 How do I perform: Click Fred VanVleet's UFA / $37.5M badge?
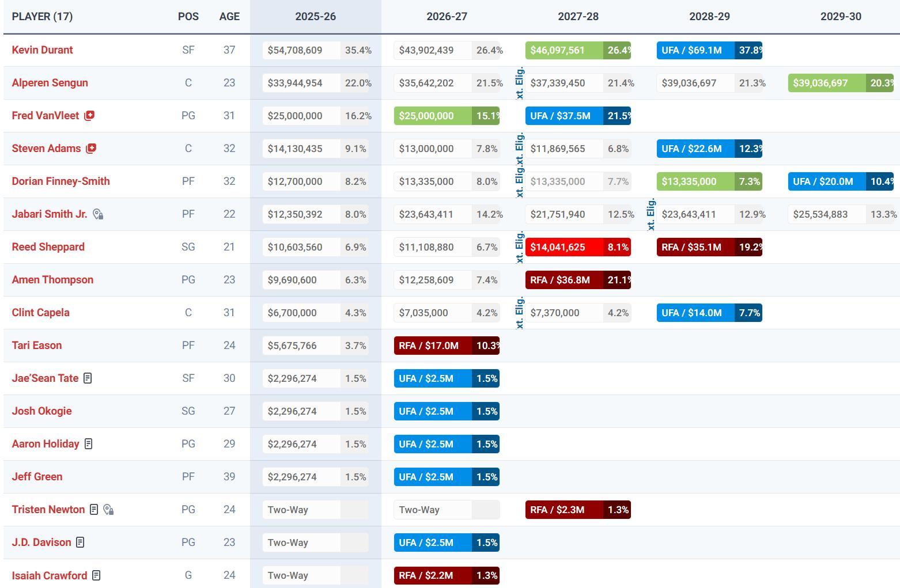(577, 116)
